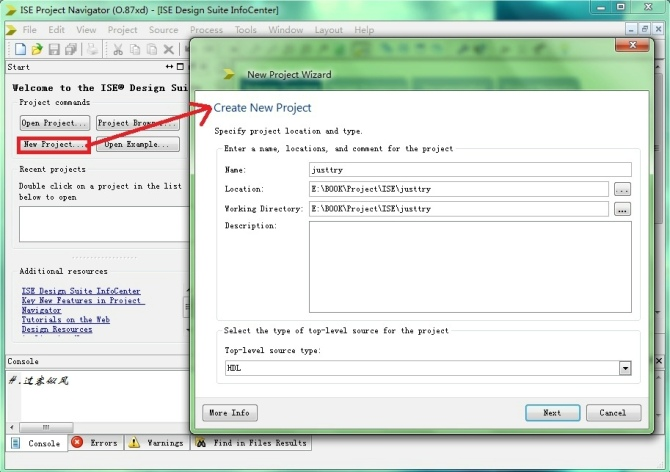Open the Window menu
The image size is (670, 472).
[285, 30]
